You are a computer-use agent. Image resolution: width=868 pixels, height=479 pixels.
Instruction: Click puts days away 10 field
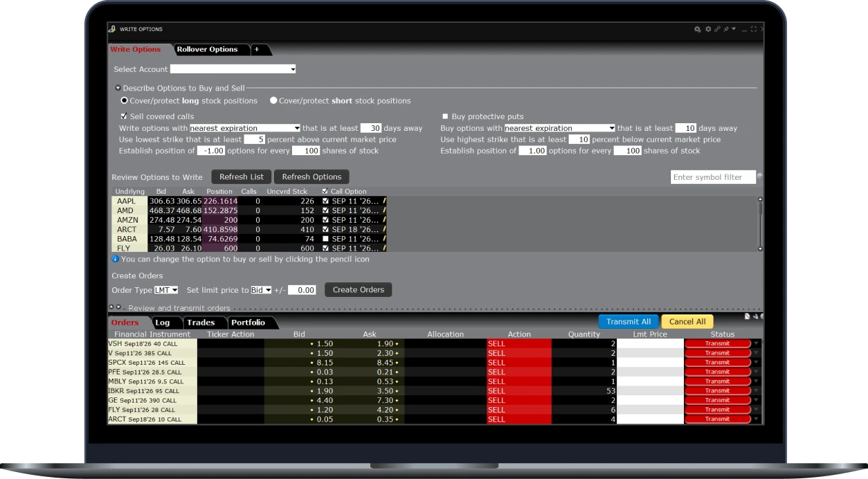(685, 128)
